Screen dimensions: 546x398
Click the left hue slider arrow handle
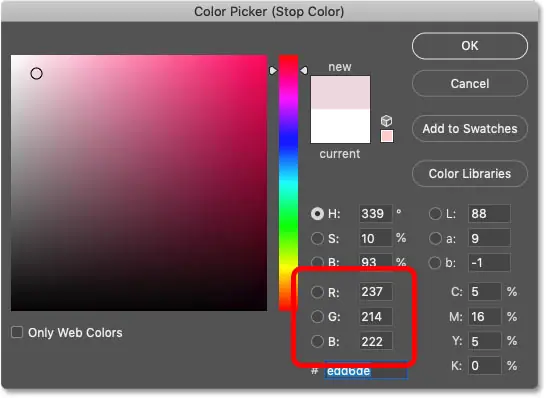tap(273, 71)
